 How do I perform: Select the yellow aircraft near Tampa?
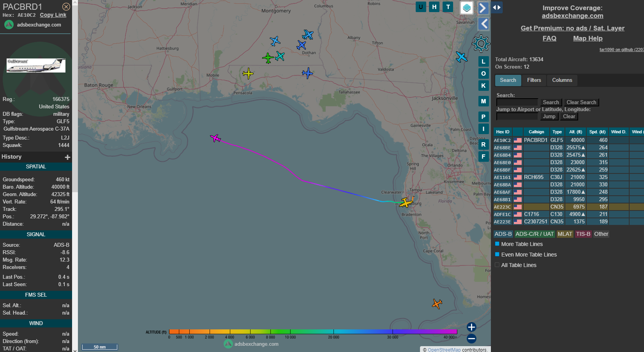coord(406,202)
